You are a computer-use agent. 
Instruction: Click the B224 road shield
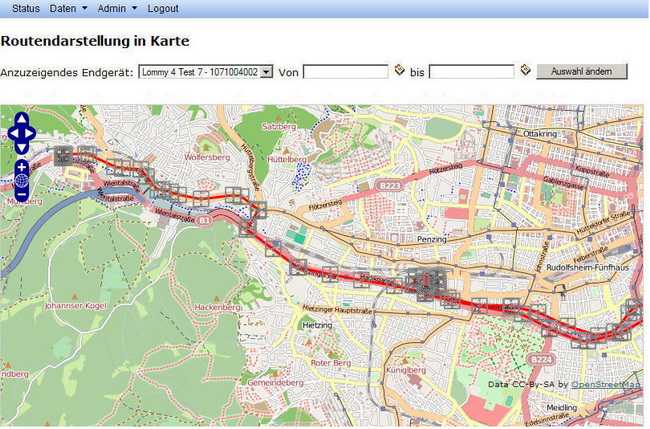click(x=541, y=360)
